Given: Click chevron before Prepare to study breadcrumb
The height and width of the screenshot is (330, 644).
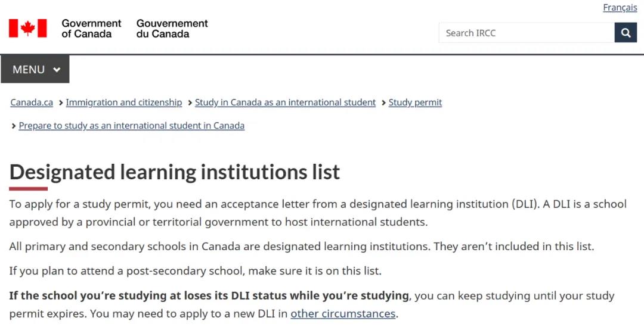Looking at the screenshot, I should pyautogui.click(x=14, y=126).
